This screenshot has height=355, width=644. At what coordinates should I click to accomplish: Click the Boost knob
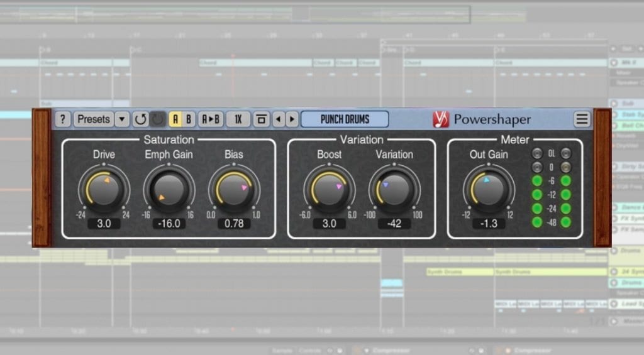(329, 190)
